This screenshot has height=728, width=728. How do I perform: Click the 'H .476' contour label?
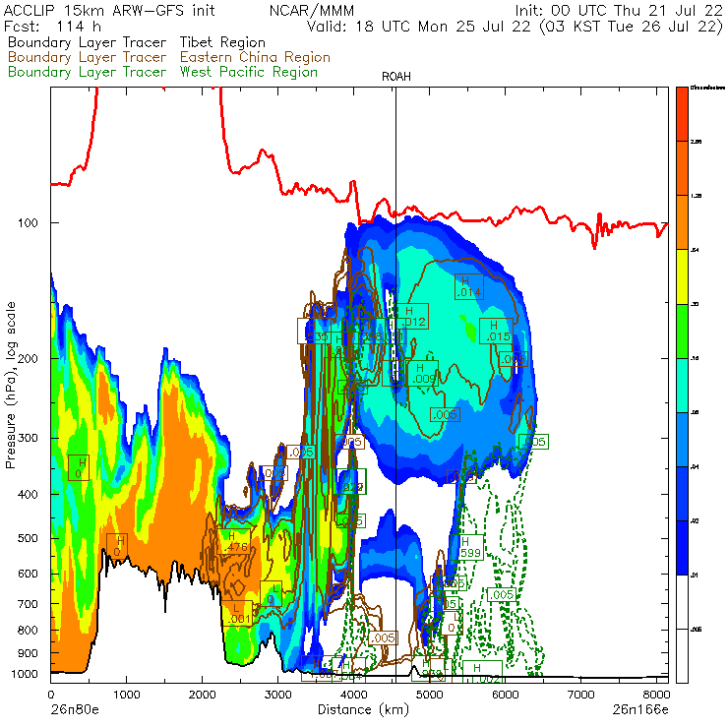click(x=234, y=542)
